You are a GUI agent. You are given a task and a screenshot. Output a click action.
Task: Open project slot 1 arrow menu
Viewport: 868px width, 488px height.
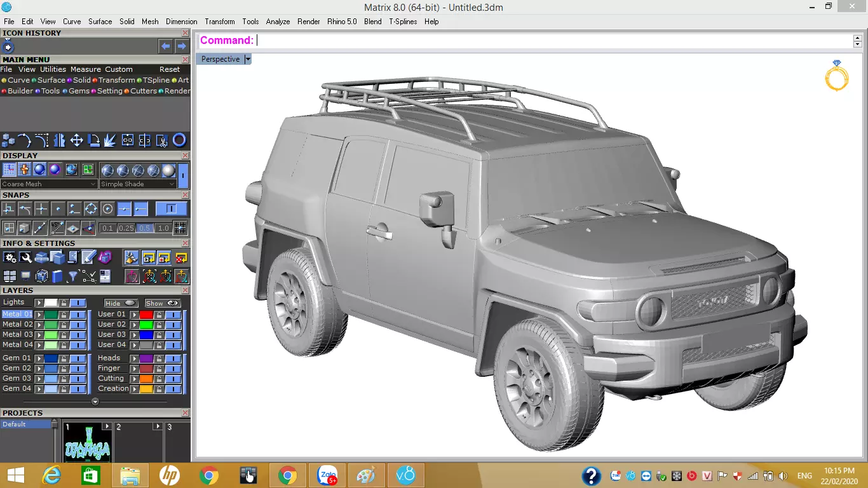(106, 426)
